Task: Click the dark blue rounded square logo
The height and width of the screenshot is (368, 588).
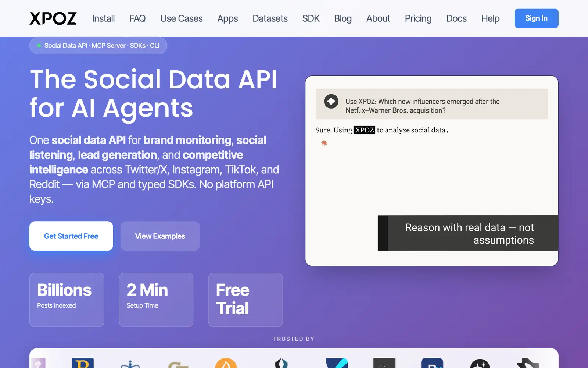Action: (432, 363)
